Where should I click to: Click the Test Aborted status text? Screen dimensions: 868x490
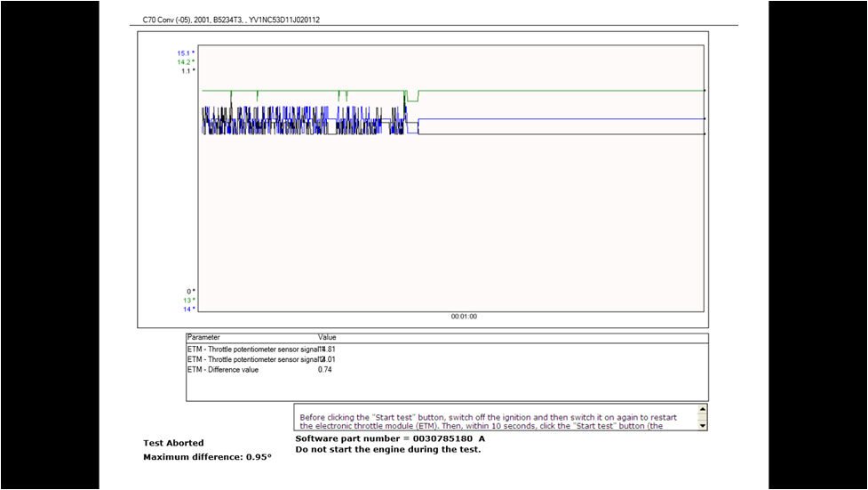(x=173, y=443)
